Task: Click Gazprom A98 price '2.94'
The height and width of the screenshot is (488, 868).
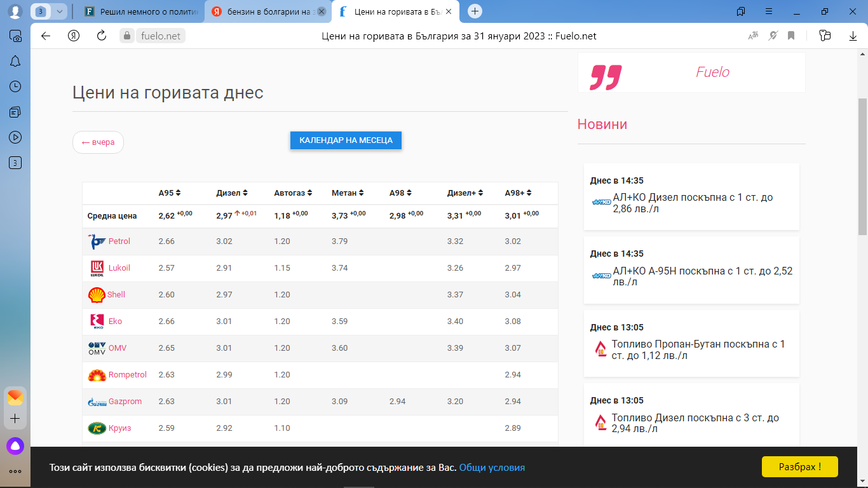Action: pyautogui.click(x=398, y=402)
